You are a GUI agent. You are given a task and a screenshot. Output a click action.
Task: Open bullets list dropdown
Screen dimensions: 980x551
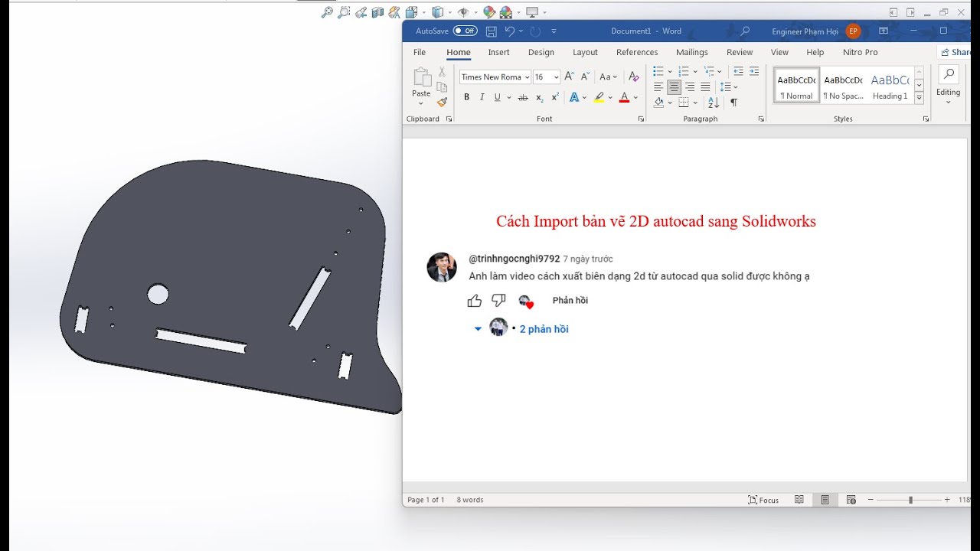pyautogui.click(x=670, y=71)
